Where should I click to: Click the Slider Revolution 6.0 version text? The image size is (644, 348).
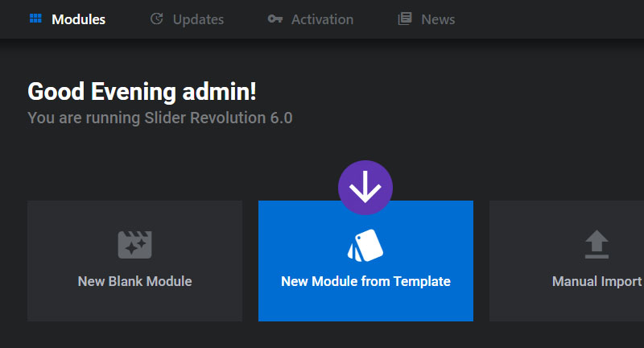pyautogui.click(x=218, y=118)
